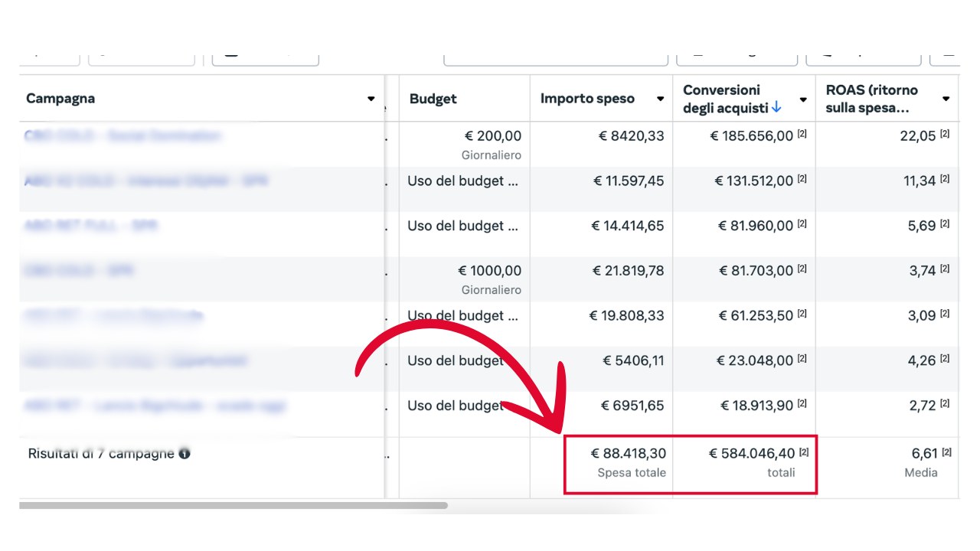The height and width of the screenshot is (551, 980).
Task: Click Uso del budget cell in € 11.597,45 row
Action: (x=464, y=181)
